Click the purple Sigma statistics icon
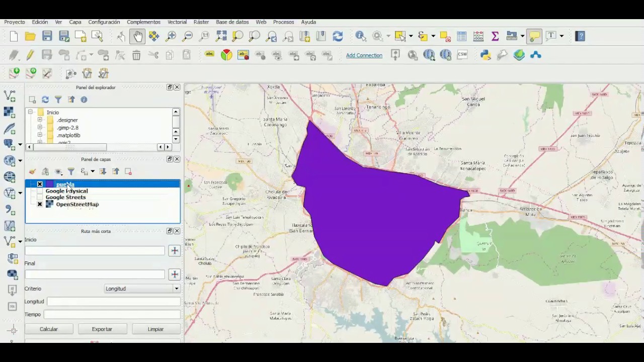The width and height of the screenshot is (644, 362). [495, 36]
